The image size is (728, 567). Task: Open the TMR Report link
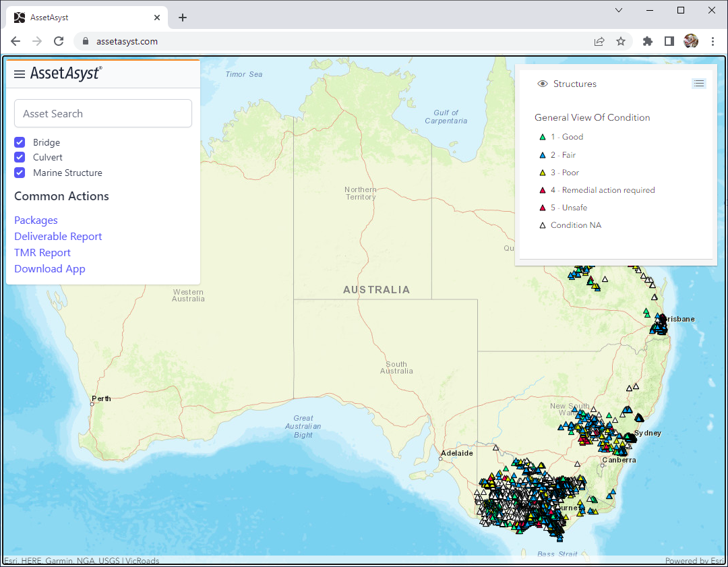point(42,253)
